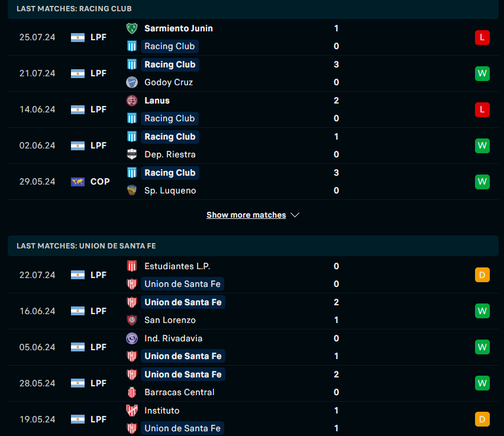Click the Sp. Luqueno team crest
504x436 pixels.
[132, 190]
